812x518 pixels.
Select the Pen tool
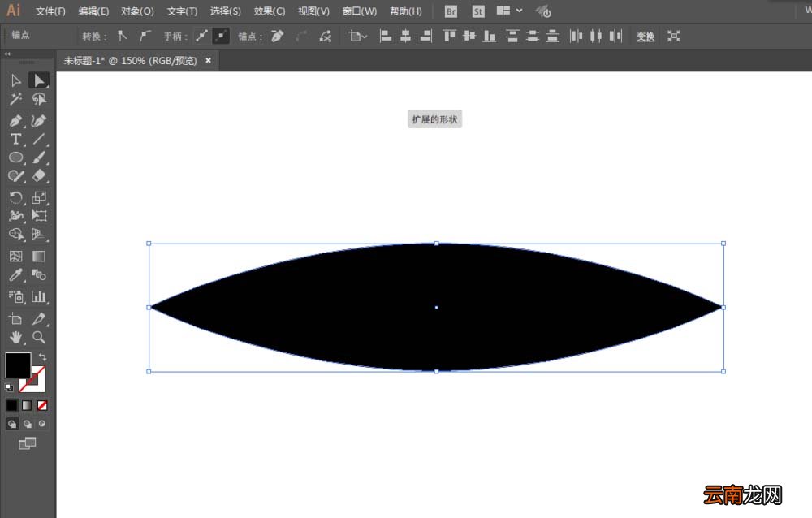(16, 121)
